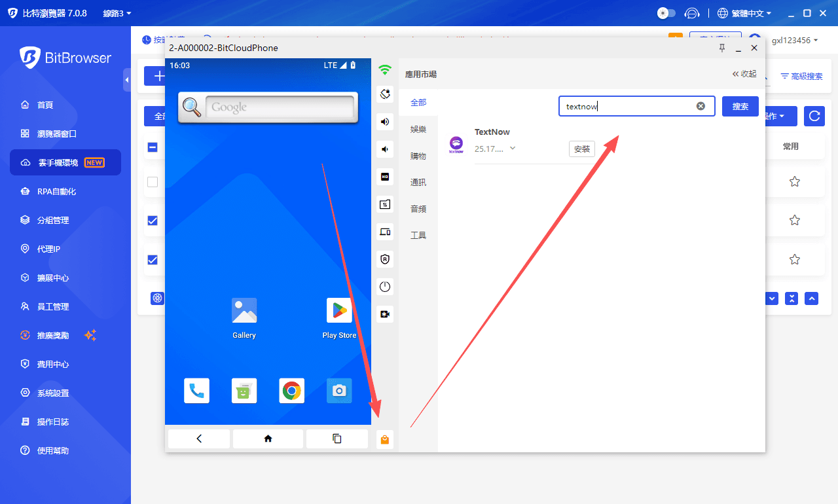Expand the TextNow version dropdown
838x504 pixels.
pyautogui.click(x=513, y=148)
